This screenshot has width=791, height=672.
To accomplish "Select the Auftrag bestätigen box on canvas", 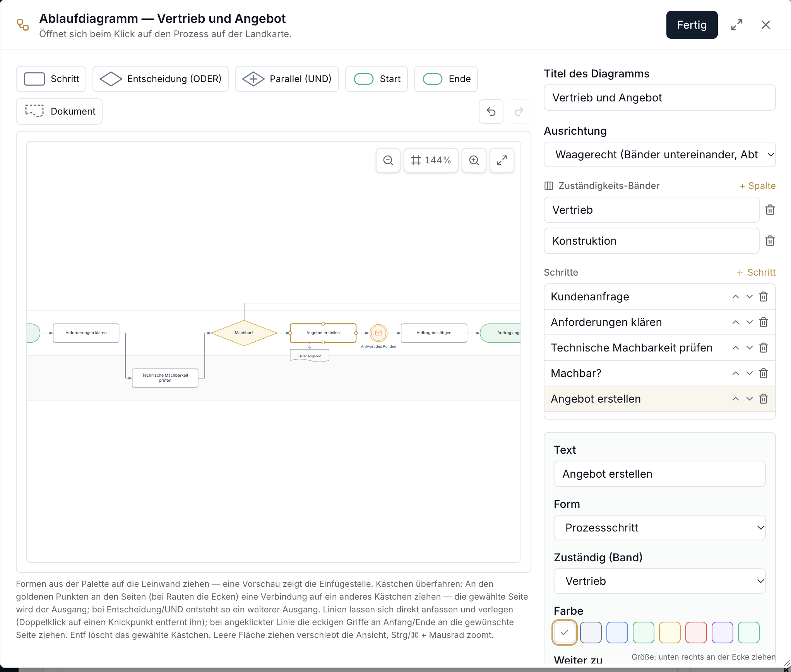I will pos(434,333).
